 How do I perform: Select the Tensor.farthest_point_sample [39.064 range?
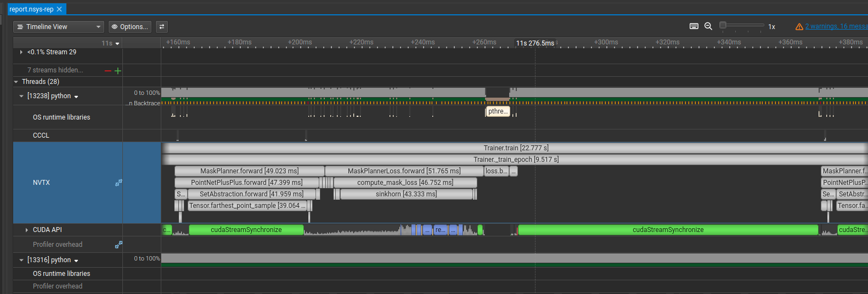click(247, 206)
